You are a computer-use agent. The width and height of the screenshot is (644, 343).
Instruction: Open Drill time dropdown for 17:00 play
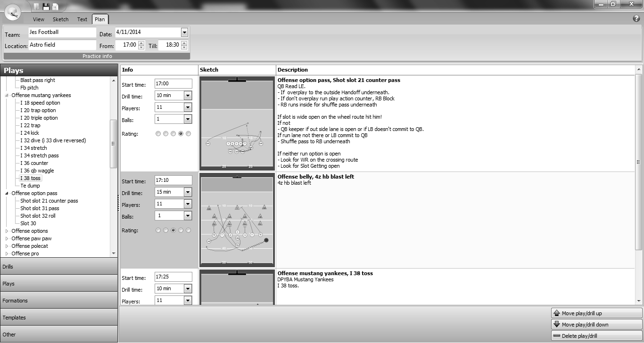188,96
